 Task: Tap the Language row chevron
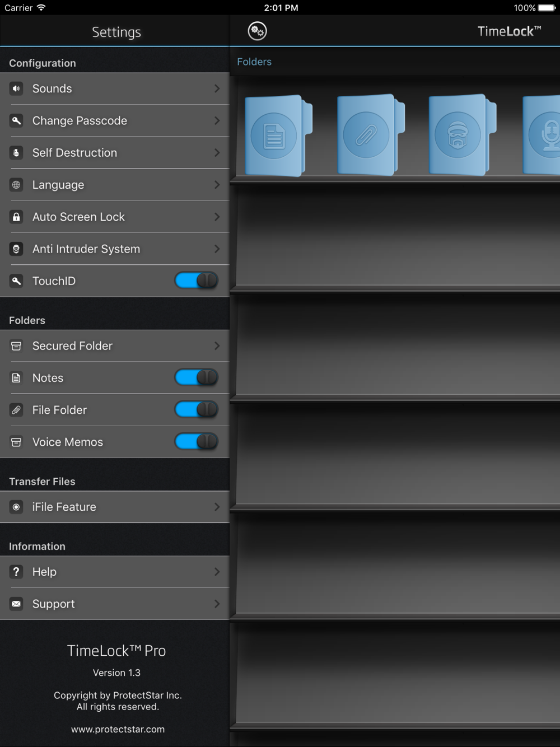tap(217, 185)
